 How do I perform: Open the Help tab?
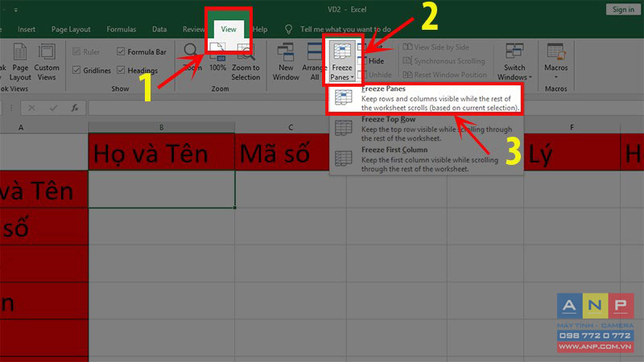coord(260,29)
